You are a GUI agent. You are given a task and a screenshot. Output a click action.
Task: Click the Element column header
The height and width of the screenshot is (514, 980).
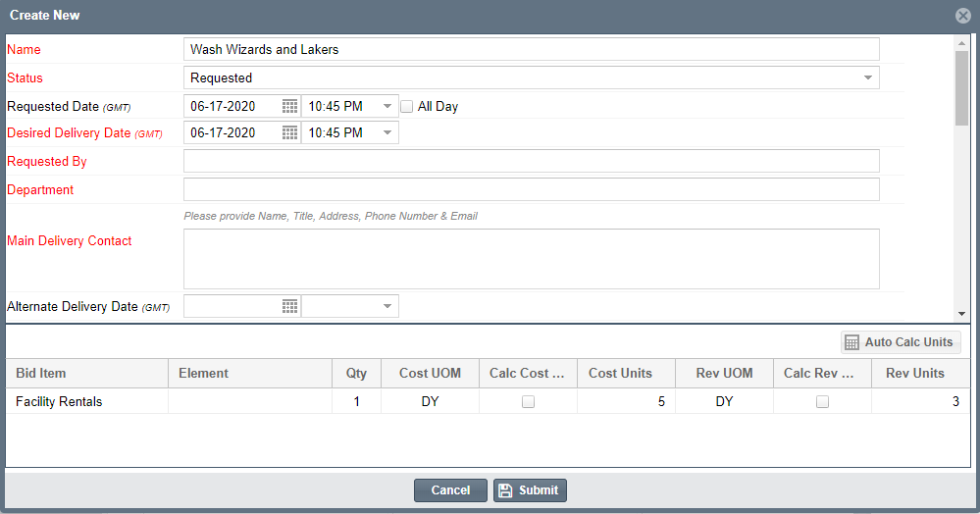click(x=250, y=374)
